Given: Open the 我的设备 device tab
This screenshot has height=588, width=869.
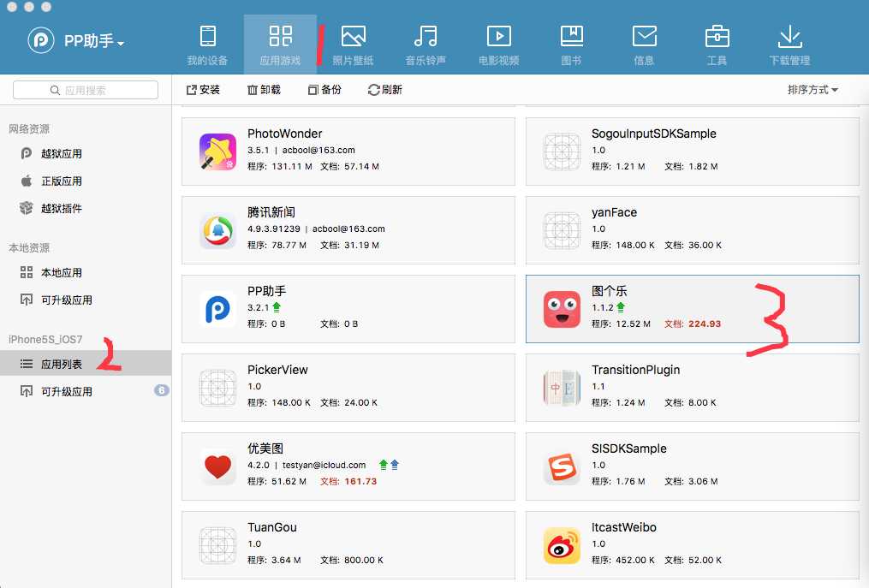Looking at the screenshot, I should point(207,45).
